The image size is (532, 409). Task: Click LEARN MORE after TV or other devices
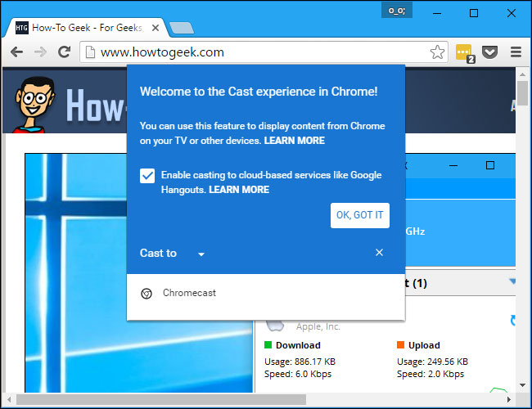(294, 141)
